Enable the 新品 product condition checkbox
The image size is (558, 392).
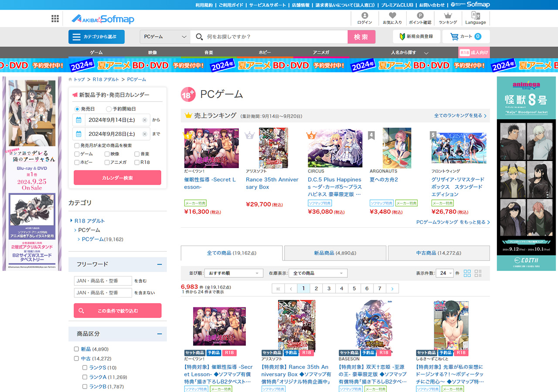click(76, 349)
